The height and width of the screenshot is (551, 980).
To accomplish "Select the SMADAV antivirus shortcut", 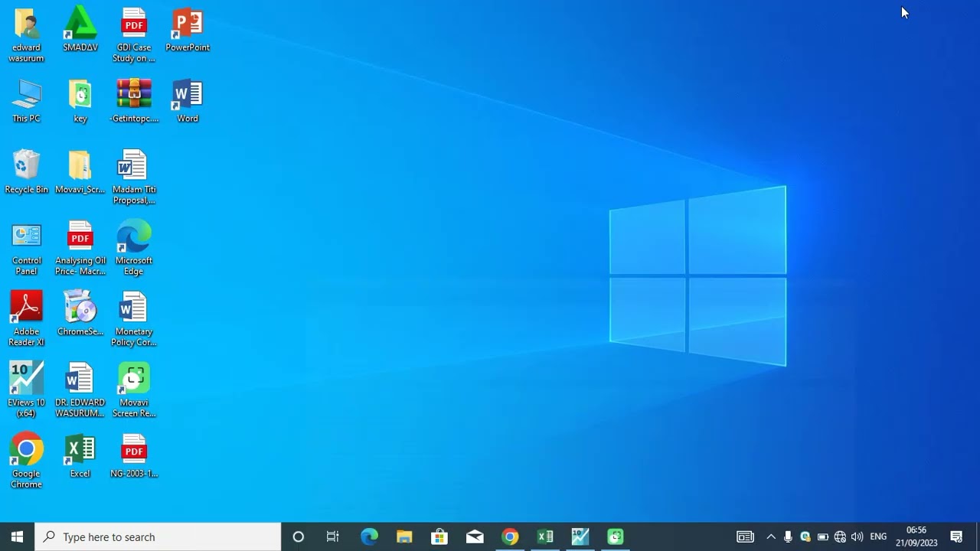I will coord(80,31).
